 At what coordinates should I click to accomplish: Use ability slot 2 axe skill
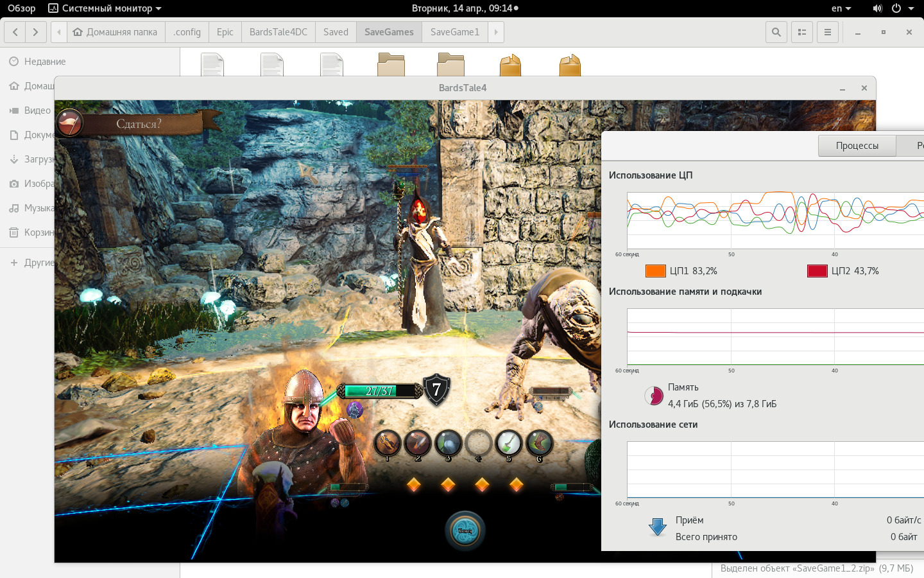(418, 443)
